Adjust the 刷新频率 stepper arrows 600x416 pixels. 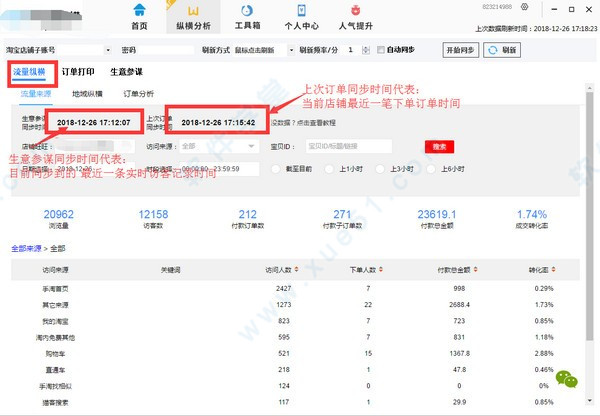pyautogui.click(x=366, y=50)
